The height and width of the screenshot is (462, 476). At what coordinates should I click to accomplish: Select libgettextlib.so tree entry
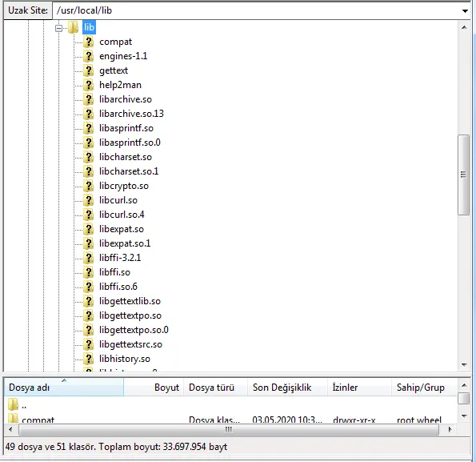130,301
